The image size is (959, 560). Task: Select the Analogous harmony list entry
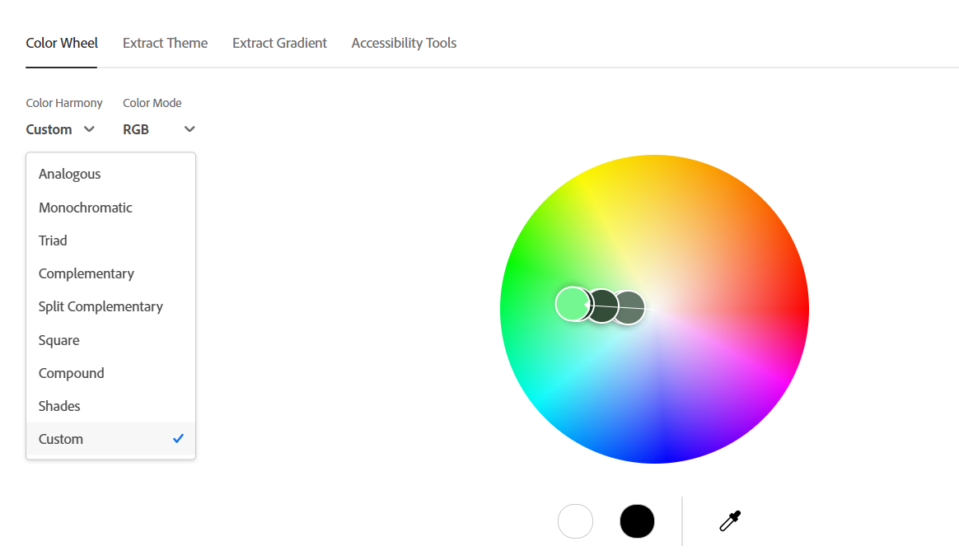(x=69, y=174)
